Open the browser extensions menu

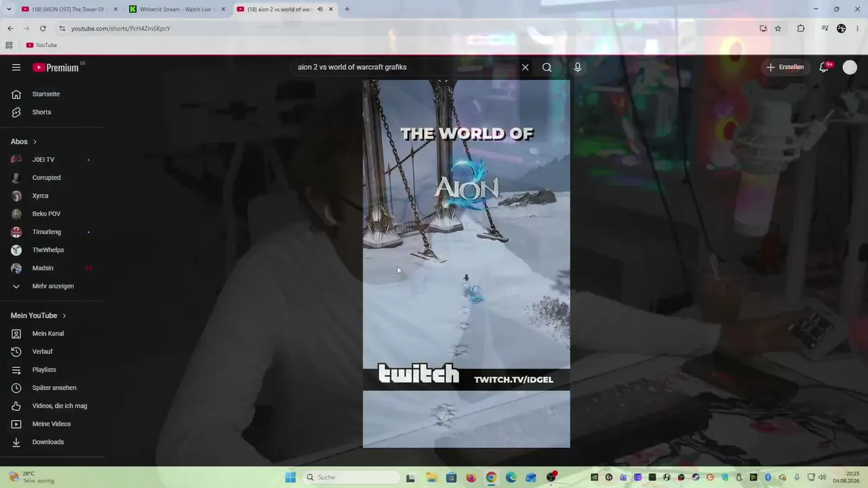[x=801, y=28]
